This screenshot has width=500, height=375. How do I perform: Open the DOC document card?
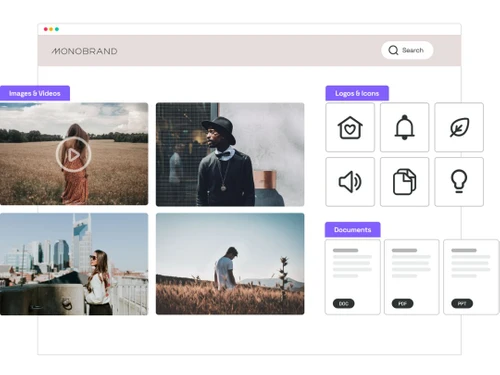tap(353, 277)
